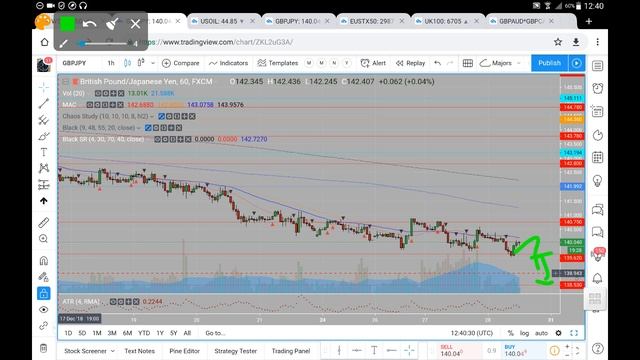Screen dimensions: 640x360
Task: Remove the ATR indicator with X
Action: tap(136, 302)
